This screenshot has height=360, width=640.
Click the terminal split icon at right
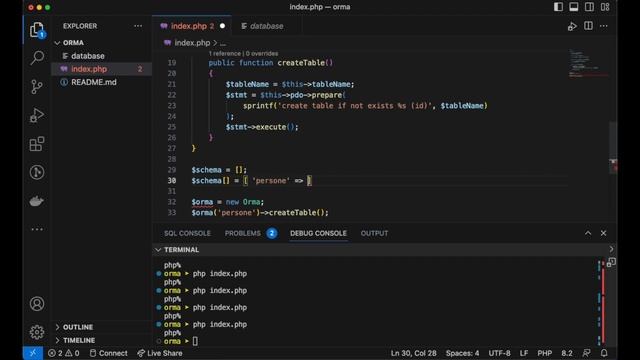tap(611, 262)
